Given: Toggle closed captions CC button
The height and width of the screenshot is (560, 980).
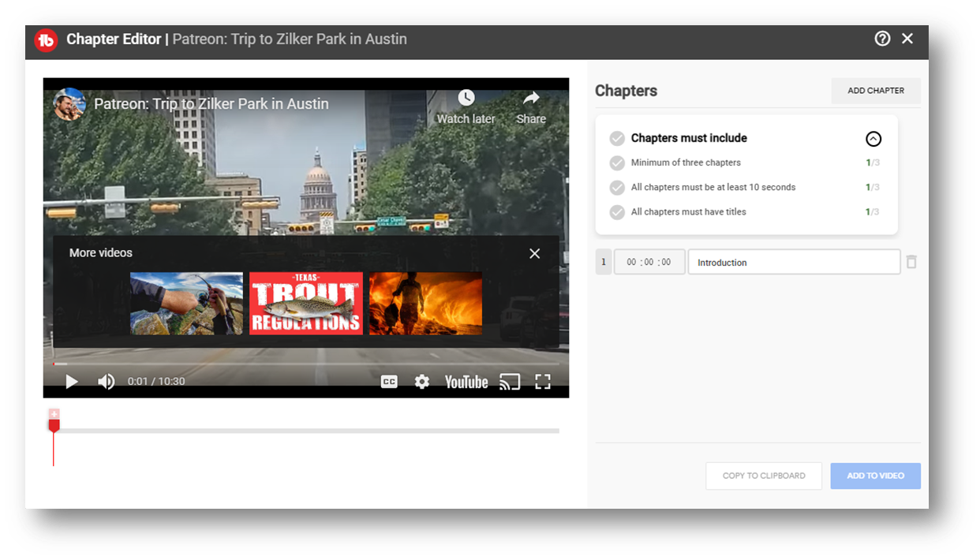Looking at the screenshot, I should coord(389,382).
